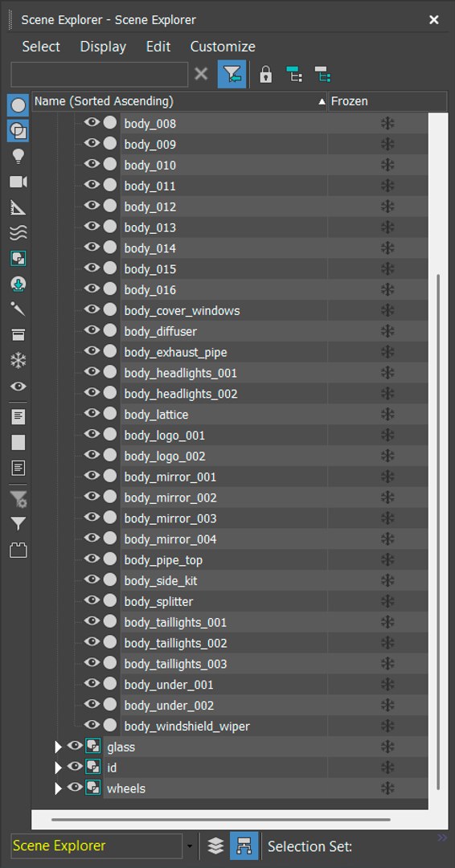Open the Customize menu

(223, 47)
